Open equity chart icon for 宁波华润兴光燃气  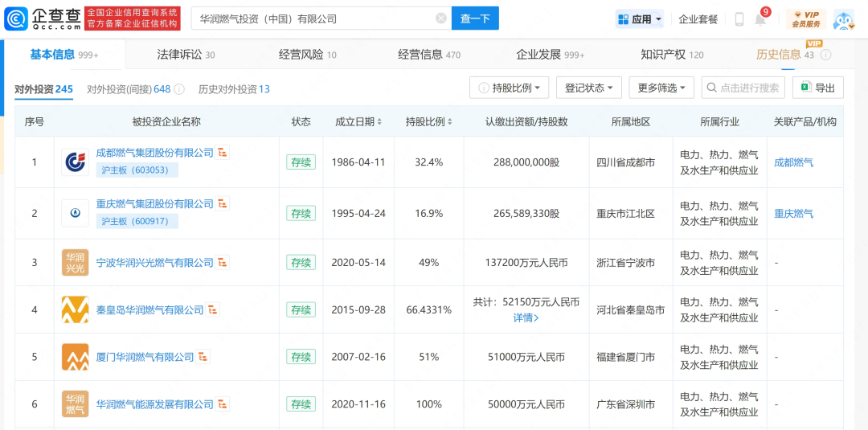(222, 262)
